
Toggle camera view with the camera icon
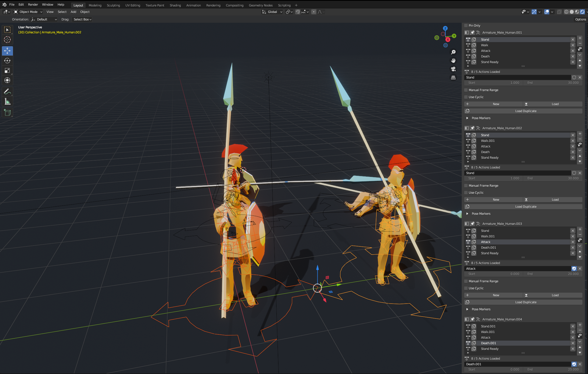pyautogui.click(x=453, y=69)
